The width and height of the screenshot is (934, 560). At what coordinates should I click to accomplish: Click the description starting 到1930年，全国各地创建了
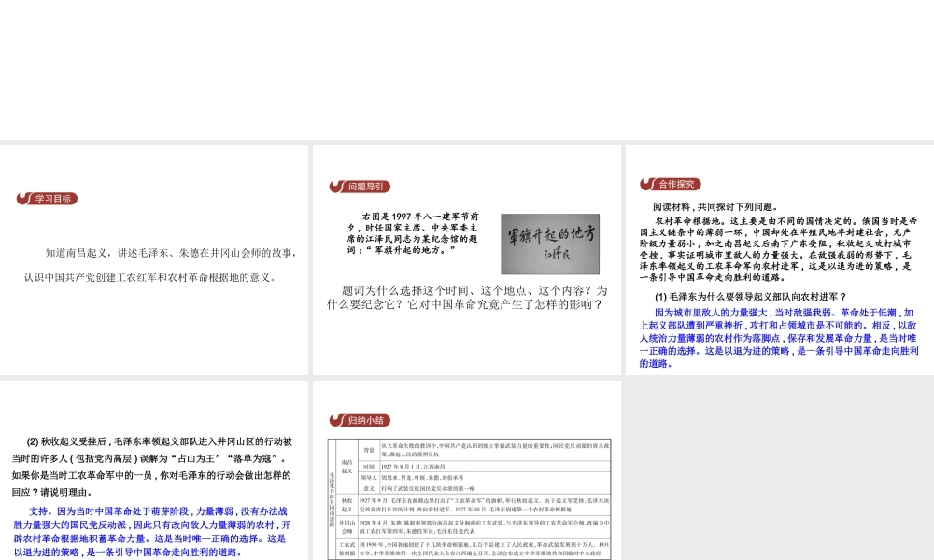[x=484, y=549]
